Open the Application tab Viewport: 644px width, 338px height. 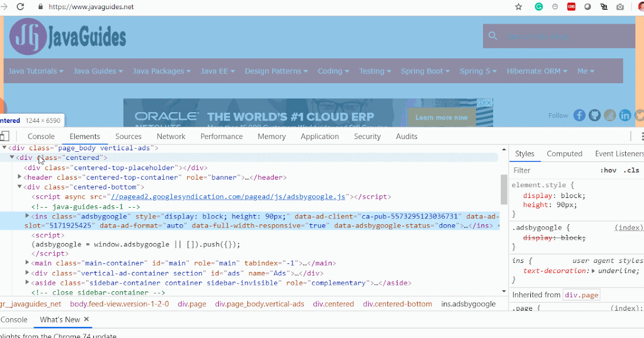click(320, 136)
